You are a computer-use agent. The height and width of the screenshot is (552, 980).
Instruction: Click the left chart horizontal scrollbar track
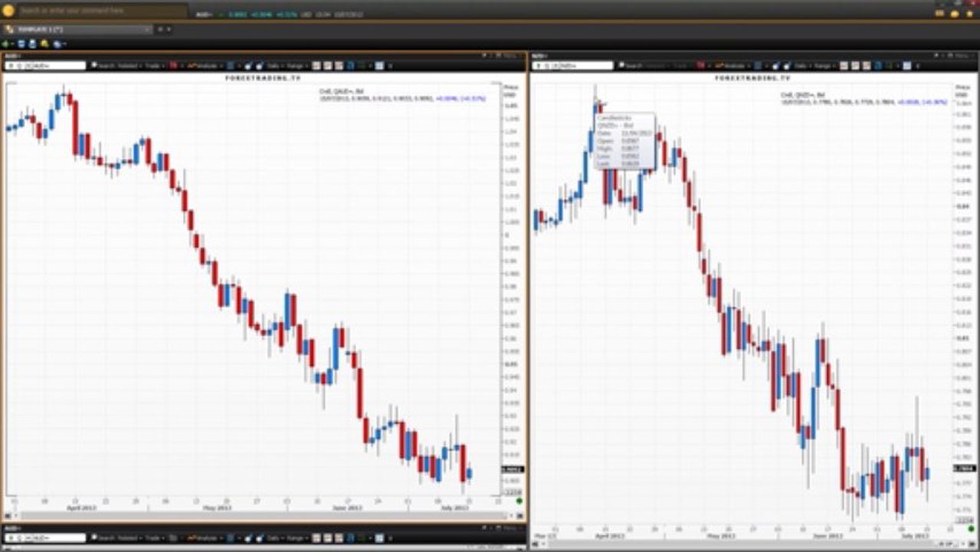pos(263,516)
